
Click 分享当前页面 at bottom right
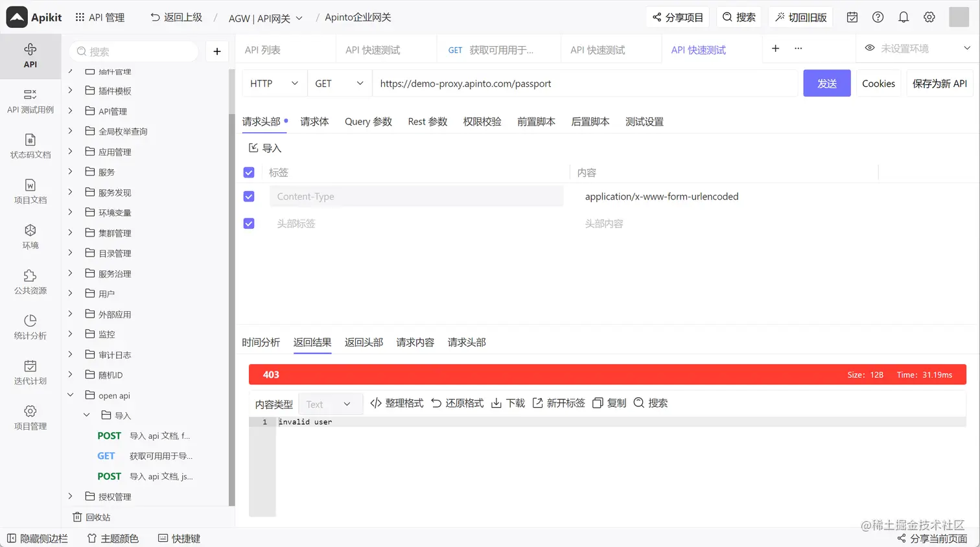tap(932, 539)
